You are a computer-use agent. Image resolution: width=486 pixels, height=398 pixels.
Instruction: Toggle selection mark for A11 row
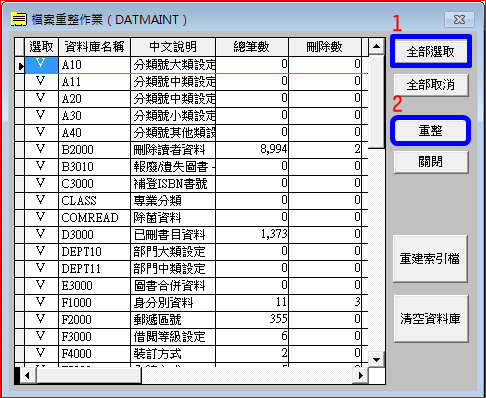[x=41, y=82]
